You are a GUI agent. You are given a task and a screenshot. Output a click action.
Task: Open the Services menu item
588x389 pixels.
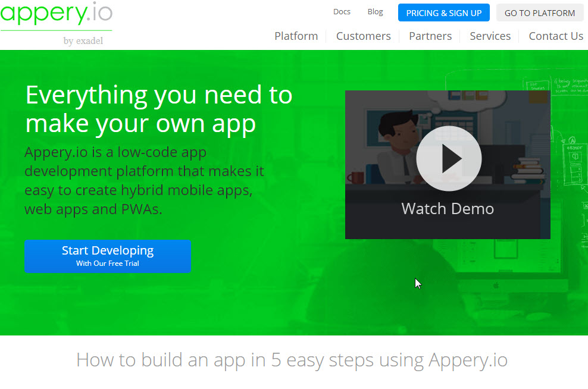[490, 36]
